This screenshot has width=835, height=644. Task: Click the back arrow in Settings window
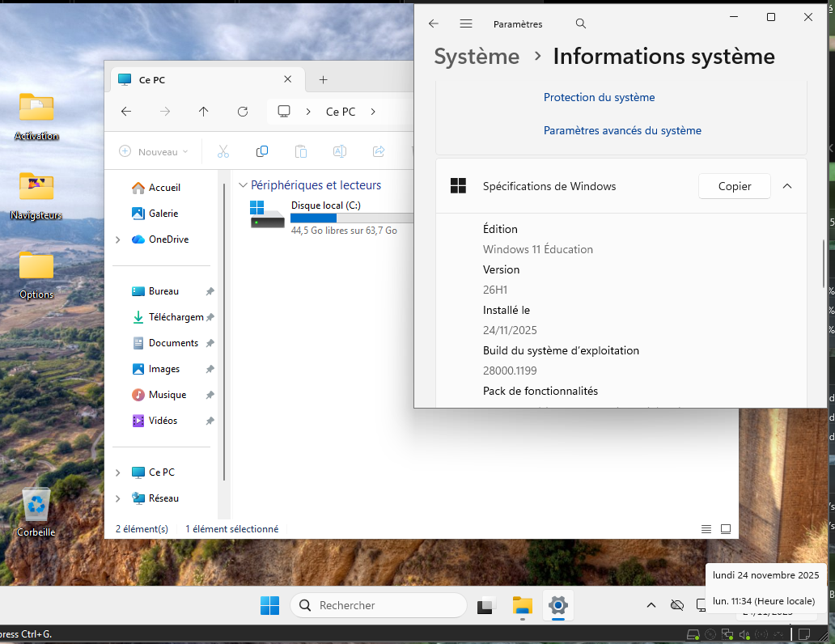(x=434, y=24)
